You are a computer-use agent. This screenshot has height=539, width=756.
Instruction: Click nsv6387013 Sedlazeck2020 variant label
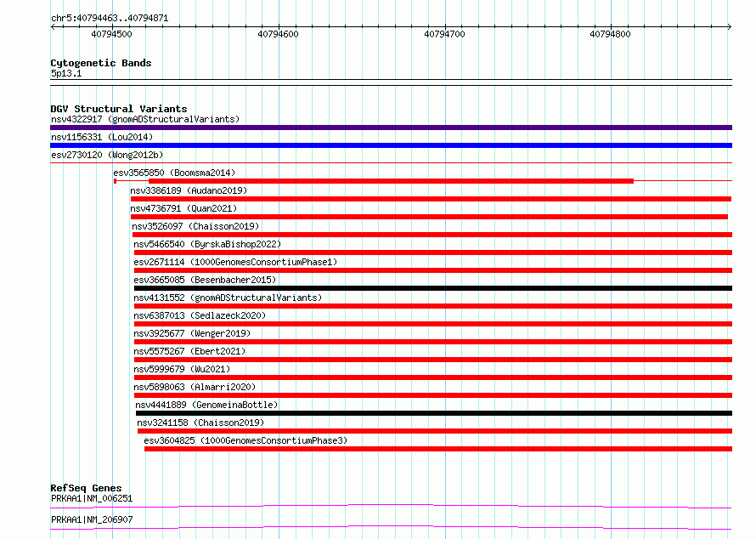(x=200, y=315)
